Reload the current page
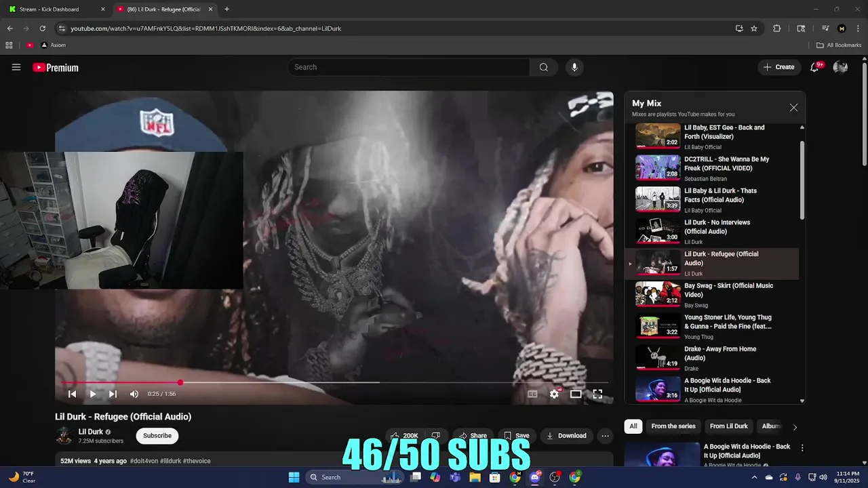 tap(42, 28)
